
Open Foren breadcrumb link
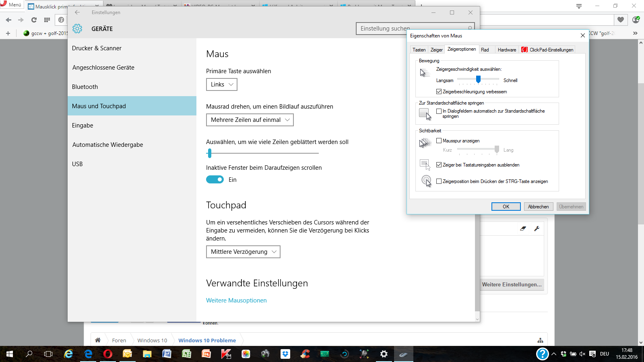(119, 340)
